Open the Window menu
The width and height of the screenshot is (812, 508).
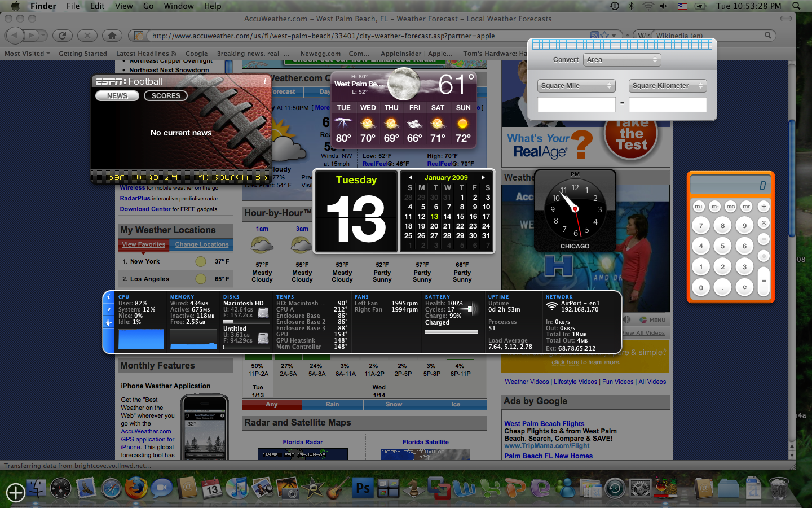pyautogui.click(x=179, y=6)
